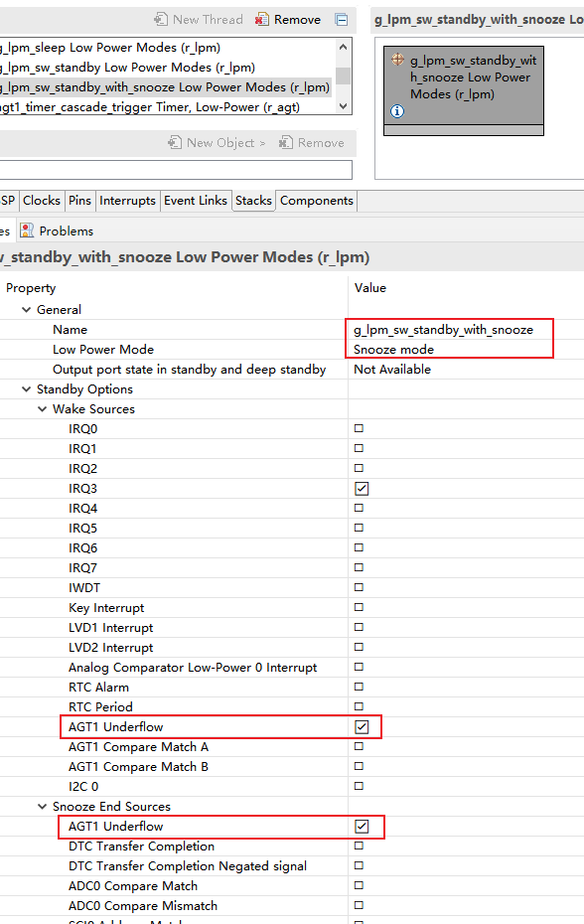
Task: Select g_lpm_sleep Low Power Modes entry
Action: pos(110,47)
